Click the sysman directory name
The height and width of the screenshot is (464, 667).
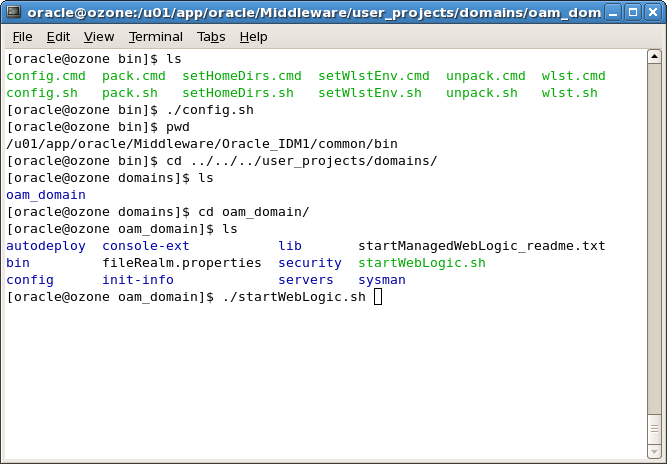coord(382,280)
